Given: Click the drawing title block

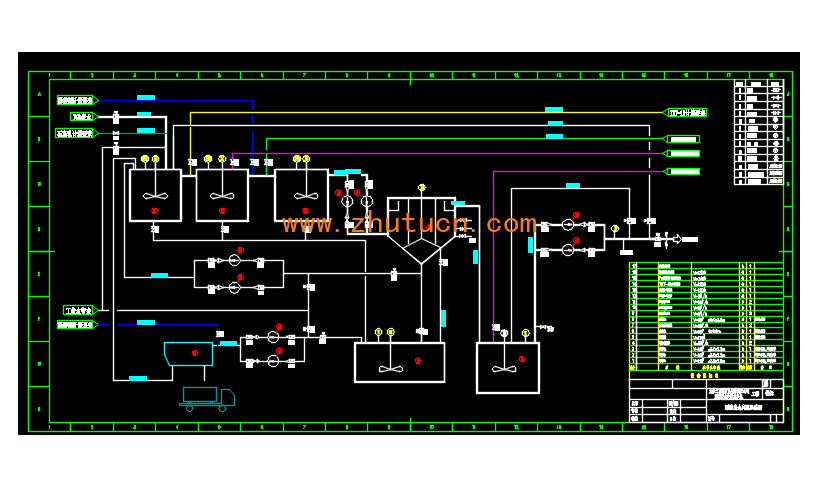Looking at the screenshot, I should (706, 401).
